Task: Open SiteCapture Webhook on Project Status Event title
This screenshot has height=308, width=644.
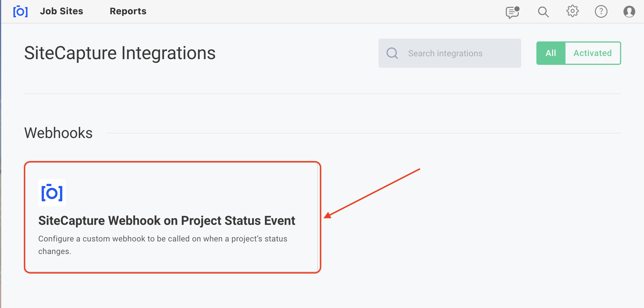Action: [167, 221]
